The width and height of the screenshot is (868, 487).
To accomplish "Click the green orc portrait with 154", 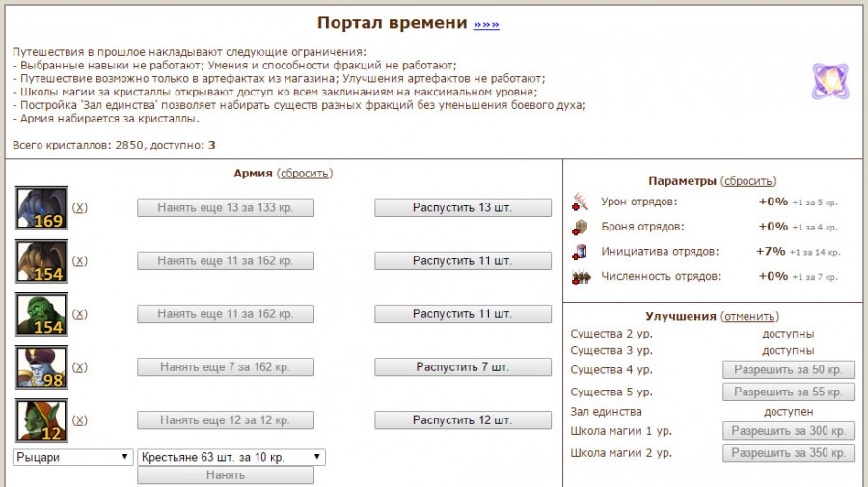I will [x=41, y=314].
